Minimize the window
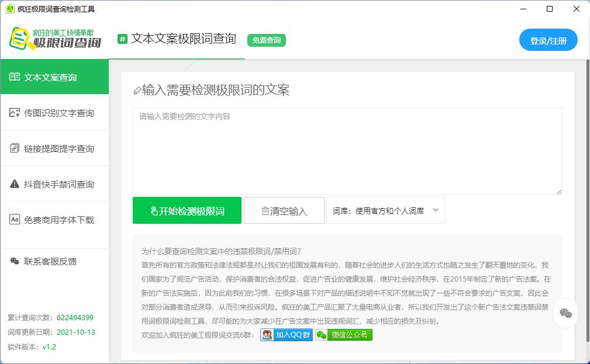The image size is (590, 364). (523, 9)
